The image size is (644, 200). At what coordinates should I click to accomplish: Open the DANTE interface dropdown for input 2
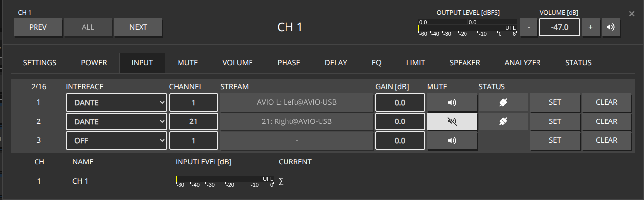(116, 121)
